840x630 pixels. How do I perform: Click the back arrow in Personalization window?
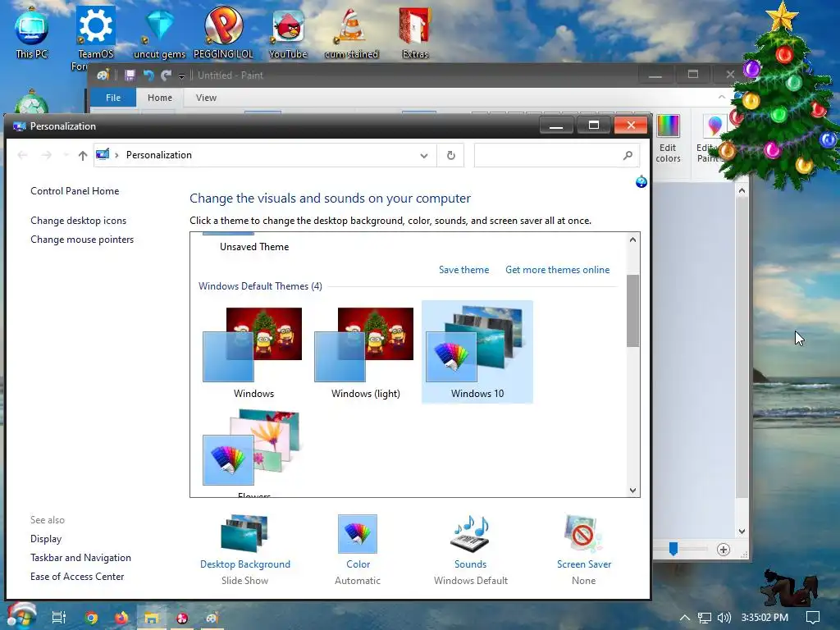(22, 155)
